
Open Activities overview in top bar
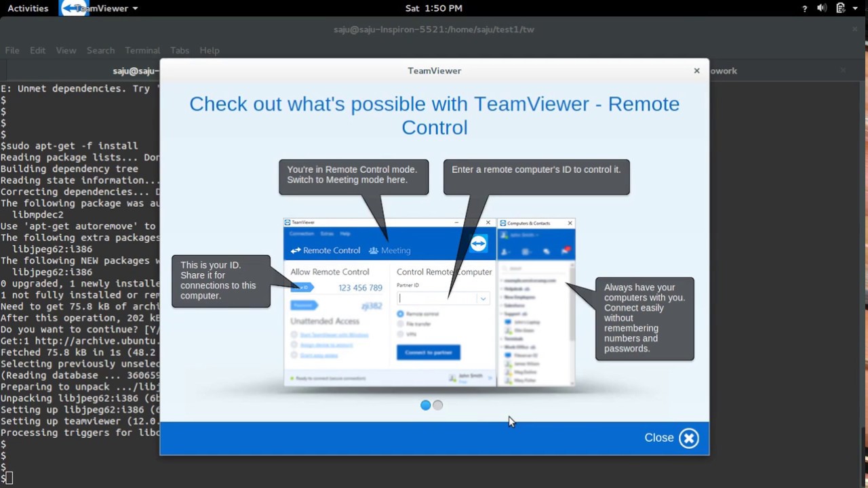coord(28,8)
